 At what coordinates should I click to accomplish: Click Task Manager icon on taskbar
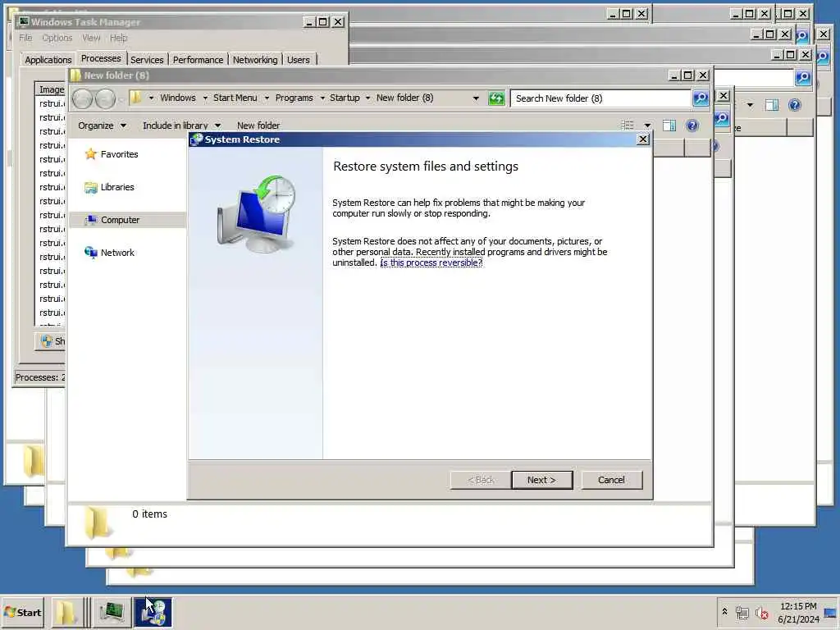(x=111, y=612)
